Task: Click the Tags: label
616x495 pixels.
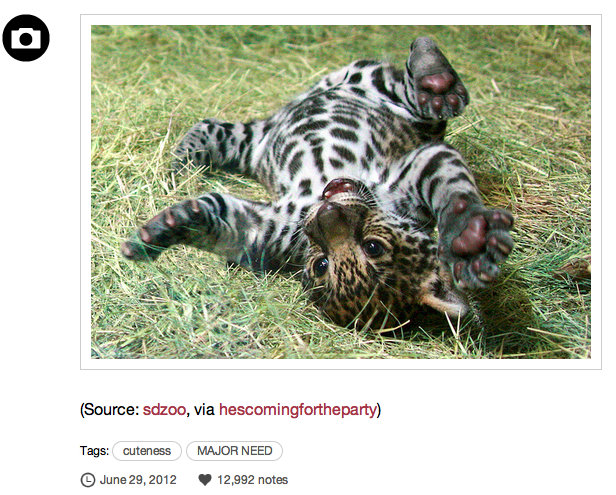Action: point(94,451)
